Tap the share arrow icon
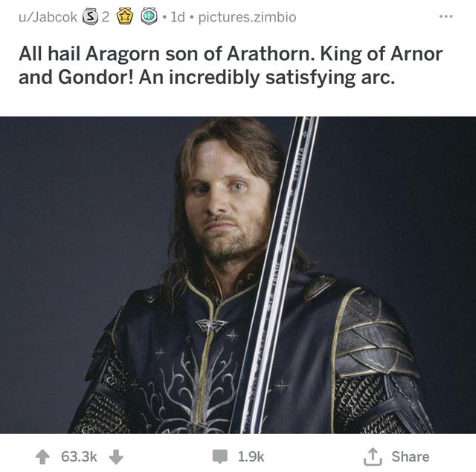 click(373, 456)
